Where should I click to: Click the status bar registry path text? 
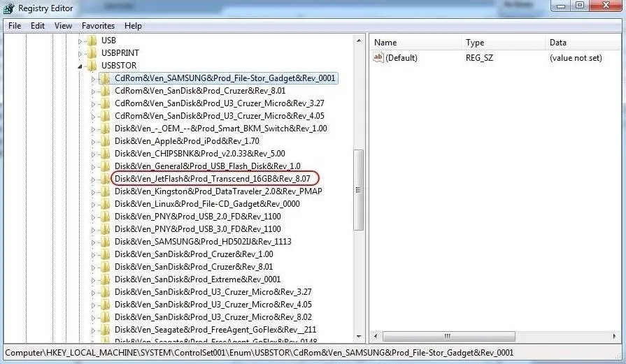[259, 353]
